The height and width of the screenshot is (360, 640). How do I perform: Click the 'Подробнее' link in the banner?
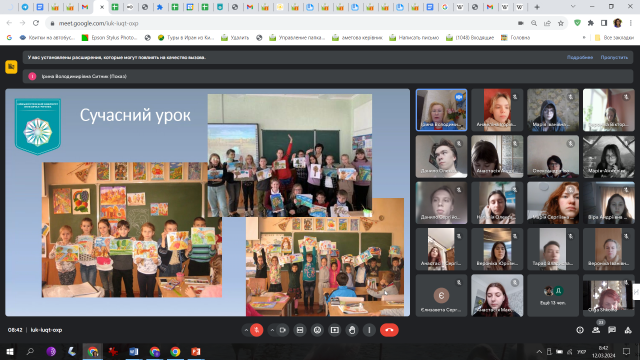tap(580, 57)
